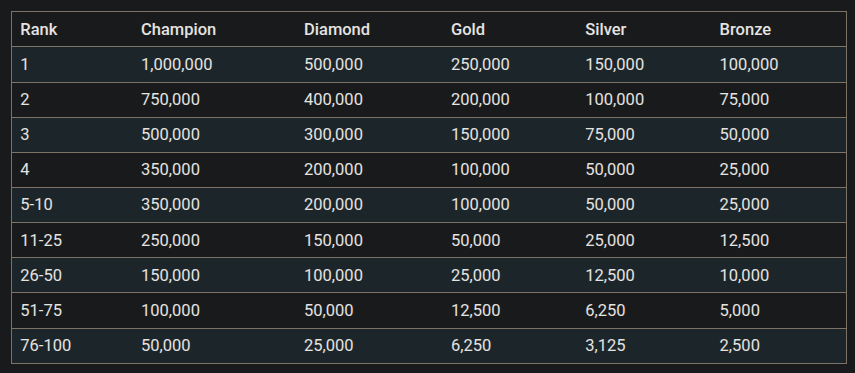This screenshot has height=373, width=855.
Task: Click the Gold column header
Action: [x=467, y=29]
